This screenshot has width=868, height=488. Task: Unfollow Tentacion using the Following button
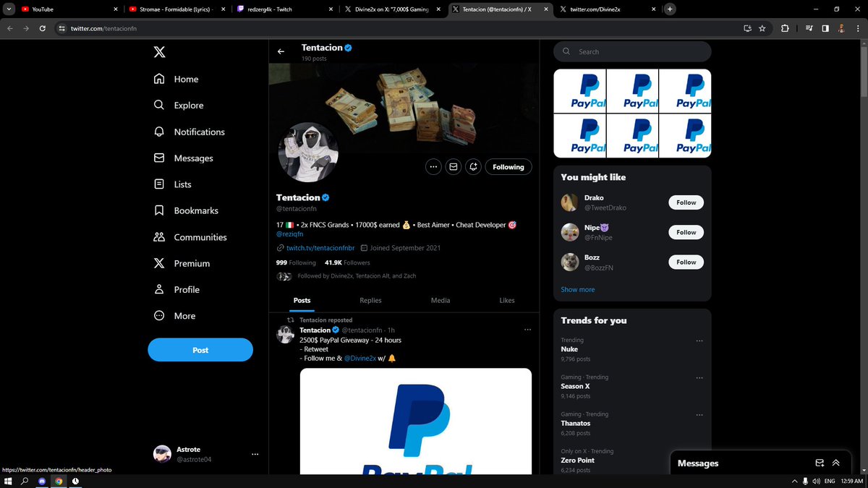coord(509,167)
